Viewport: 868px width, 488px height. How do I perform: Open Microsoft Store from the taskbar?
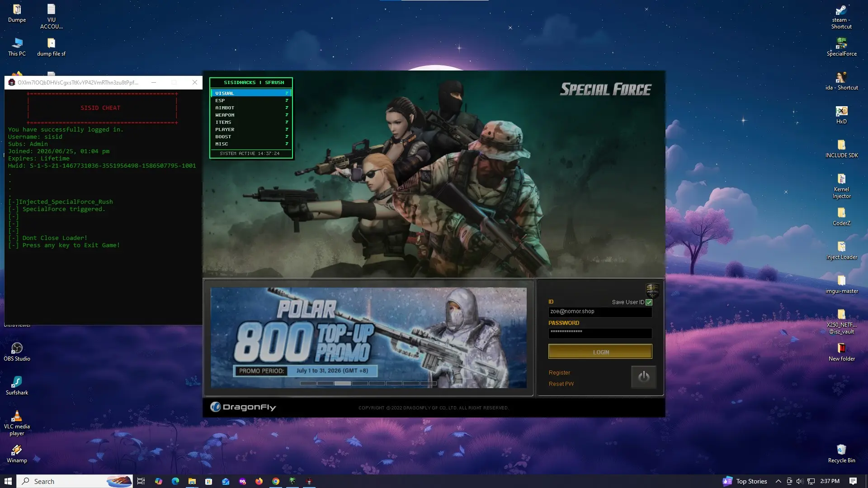209,481
